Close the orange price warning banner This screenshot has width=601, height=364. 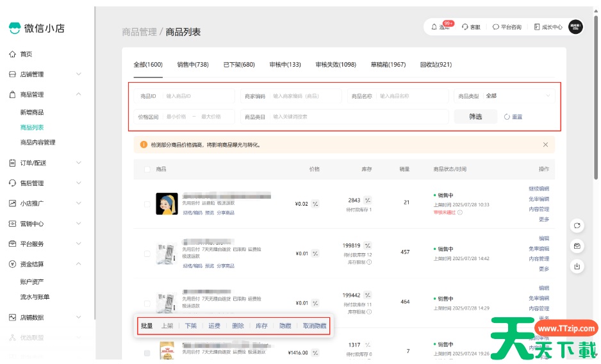(545, 145)
